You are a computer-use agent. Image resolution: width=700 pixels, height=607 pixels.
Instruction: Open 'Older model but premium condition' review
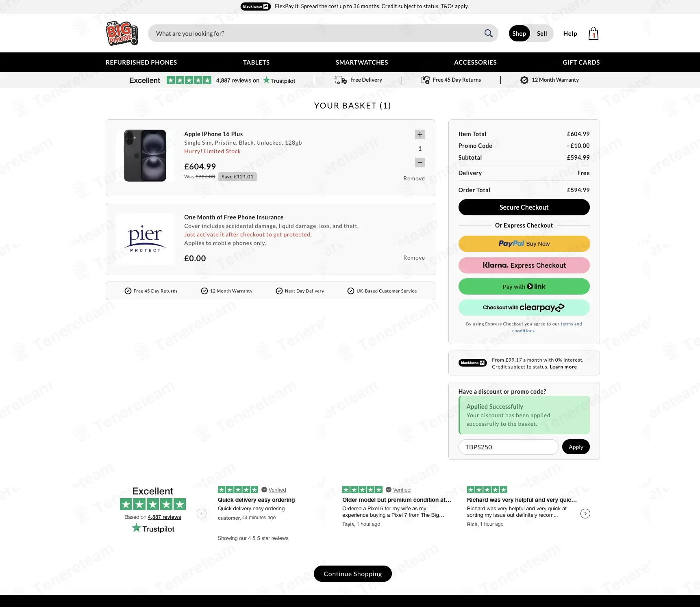pos(396,500)
